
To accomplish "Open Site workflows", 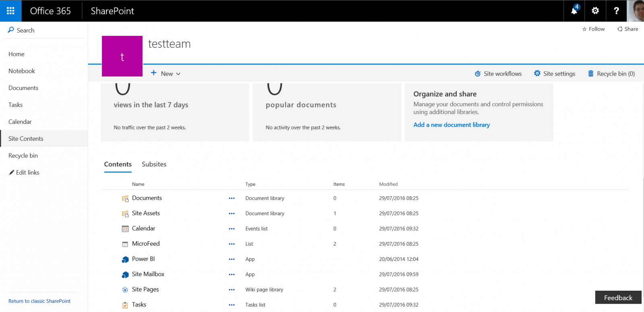I will [x=498, y=74].
